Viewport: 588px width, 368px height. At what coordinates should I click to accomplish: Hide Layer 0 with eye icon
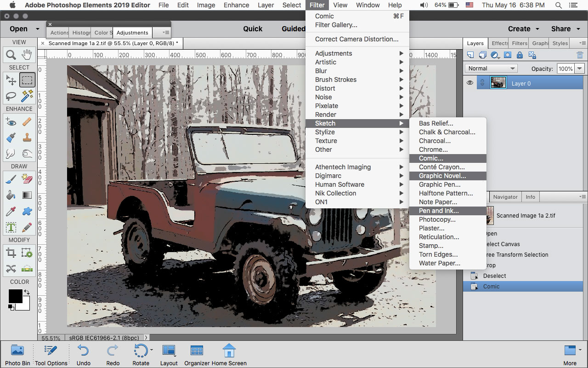point(470,83)
